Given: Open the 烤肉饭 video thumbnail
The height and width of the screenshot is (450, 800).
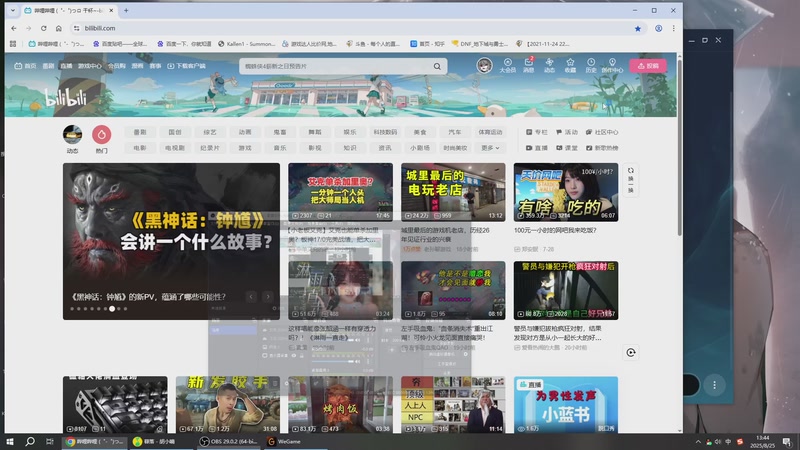Looking at the screenshot, I should point(340,405).
